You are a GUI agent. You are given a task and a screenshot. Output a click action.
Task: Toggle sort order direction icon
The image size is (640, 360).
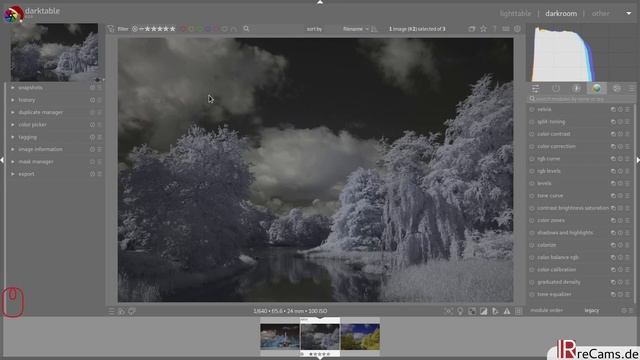374,29
